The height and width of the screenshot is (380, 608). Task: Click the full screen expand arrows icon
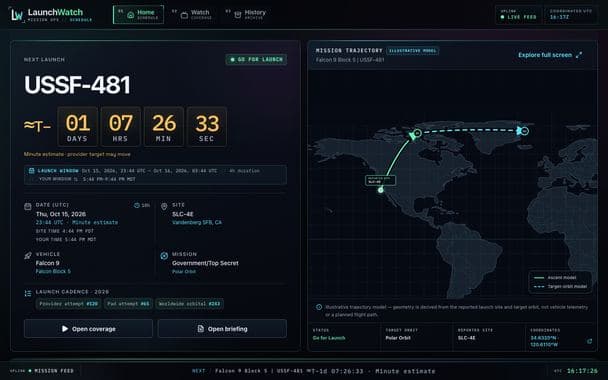point(579,55)
